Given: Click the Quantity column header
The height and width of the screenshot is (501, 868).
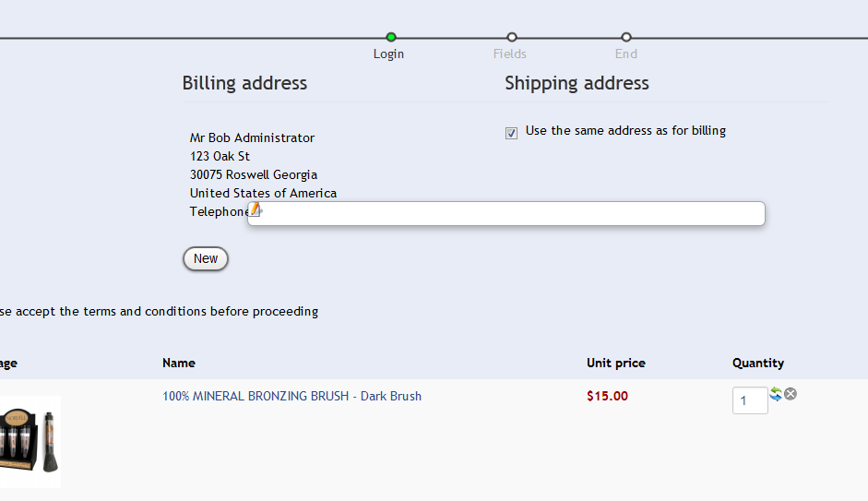Looking at the screenshot, I should [x=757, y=363].
